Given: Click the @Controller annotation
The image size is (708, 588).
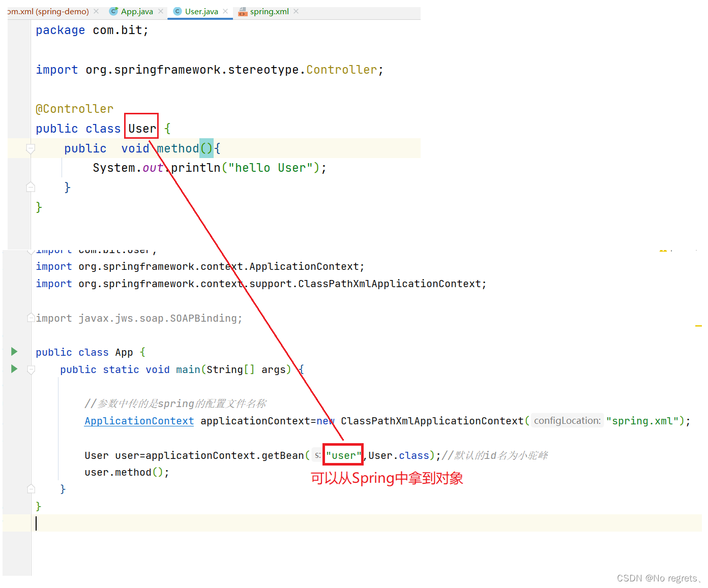Looking at the screenshot, I should point(74,109).
